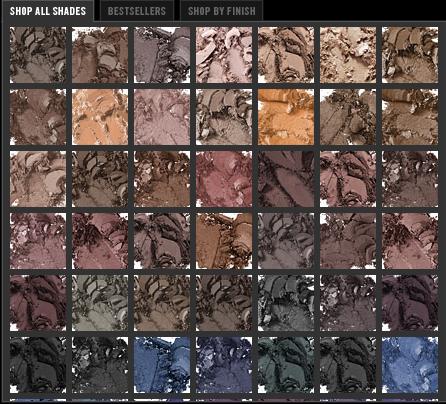Choose the copper brown swatch in fourth row
Viewport: 446px width, 404px height.
click(x=224, y=241)
